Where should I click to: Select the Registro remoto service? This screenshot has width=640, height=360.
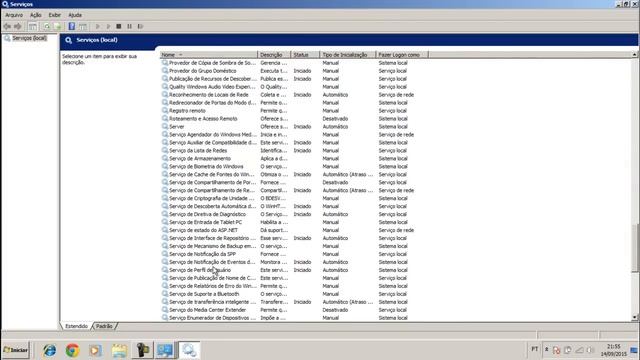click(x=187, y=111)
